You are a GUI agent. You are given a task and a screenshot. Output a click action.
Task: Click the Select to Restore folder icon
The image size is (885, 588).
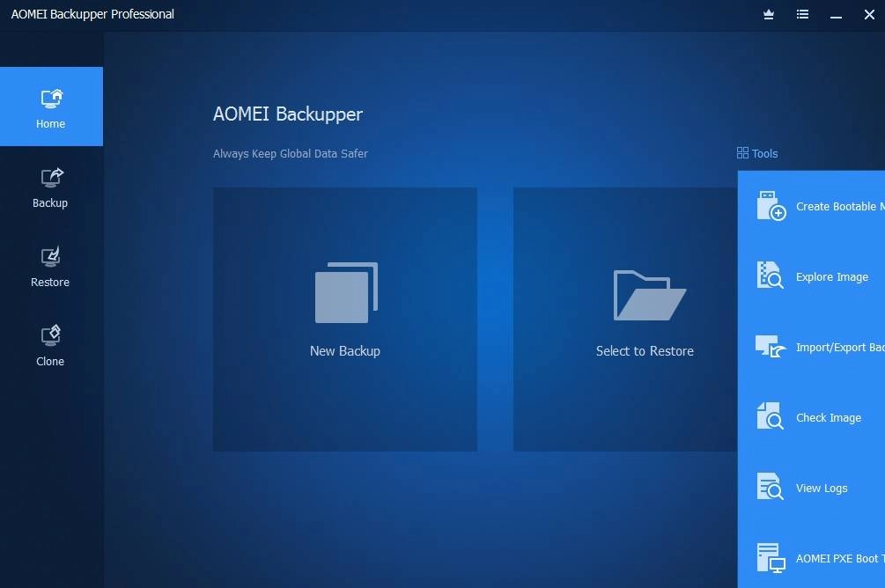point(650,295)
